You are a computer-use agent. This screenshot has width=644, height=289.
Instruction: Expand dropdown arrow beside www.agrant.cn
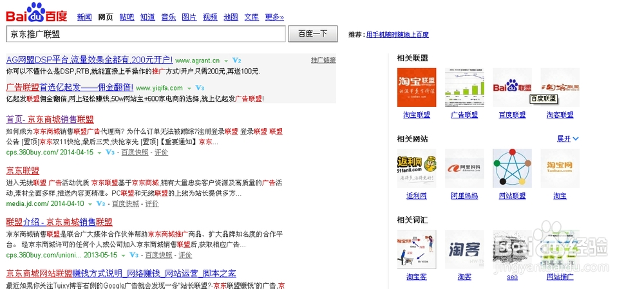point(226,61)
